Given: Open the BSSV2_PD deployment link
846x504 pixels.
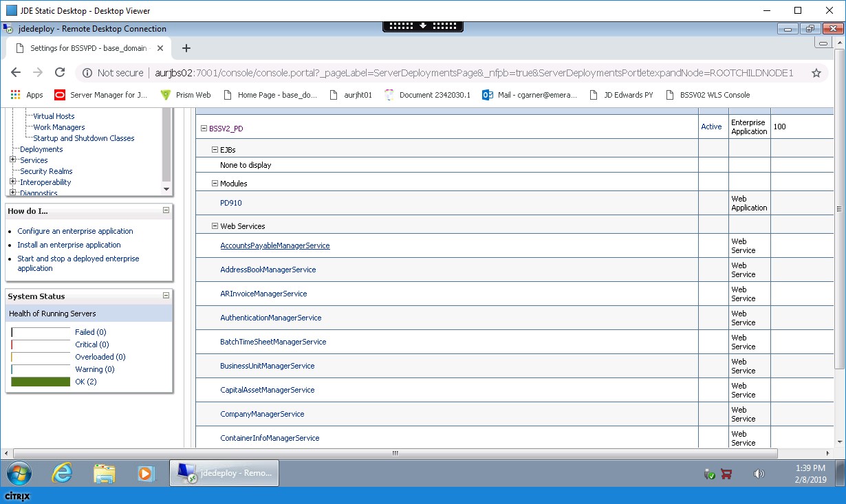Looking at the screenshot, I should (x=226, y=127).
